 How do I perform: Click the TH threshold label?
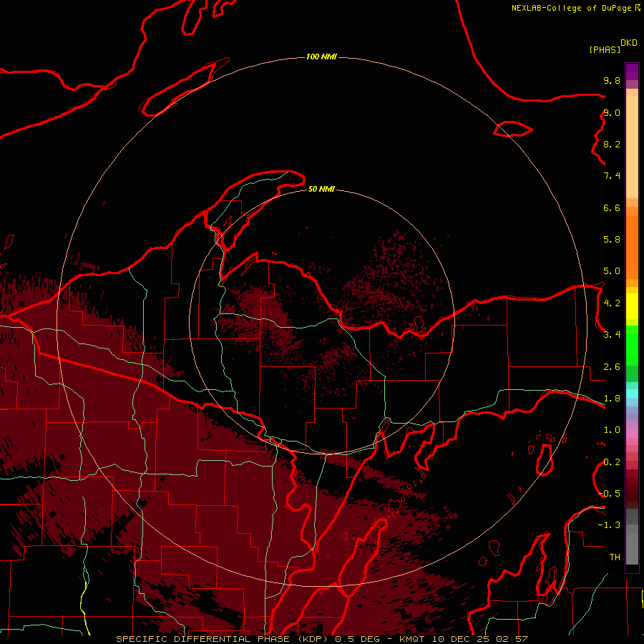(x=615, y=557)
